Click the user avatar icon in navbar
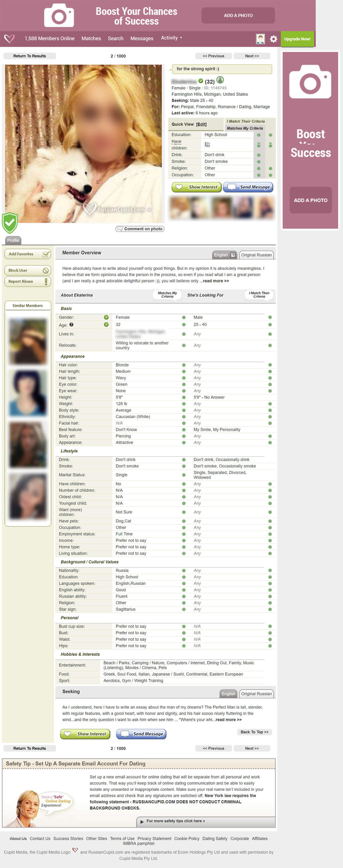This screenshot has width=343, height=868. pos(260,39)
